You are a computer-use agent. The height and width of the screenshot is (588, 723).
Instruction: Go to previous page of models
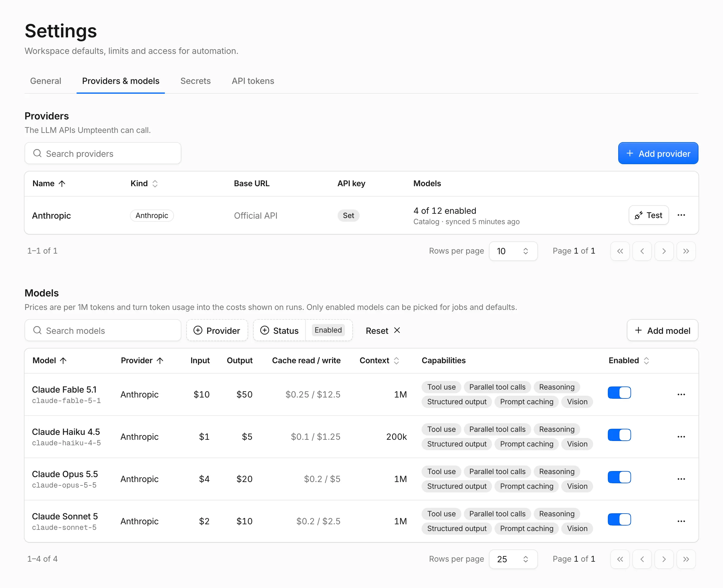pyautogui.click(x=642, y=559)
